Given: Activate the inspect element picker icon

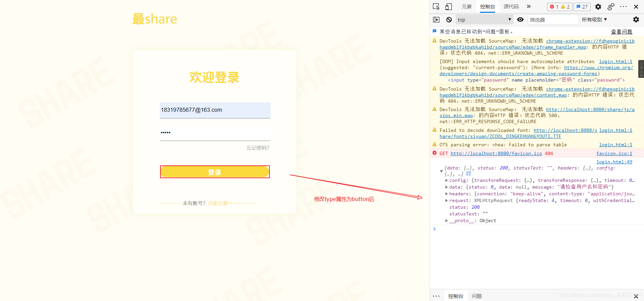Looking at the screenshot, I should [436, 6].
